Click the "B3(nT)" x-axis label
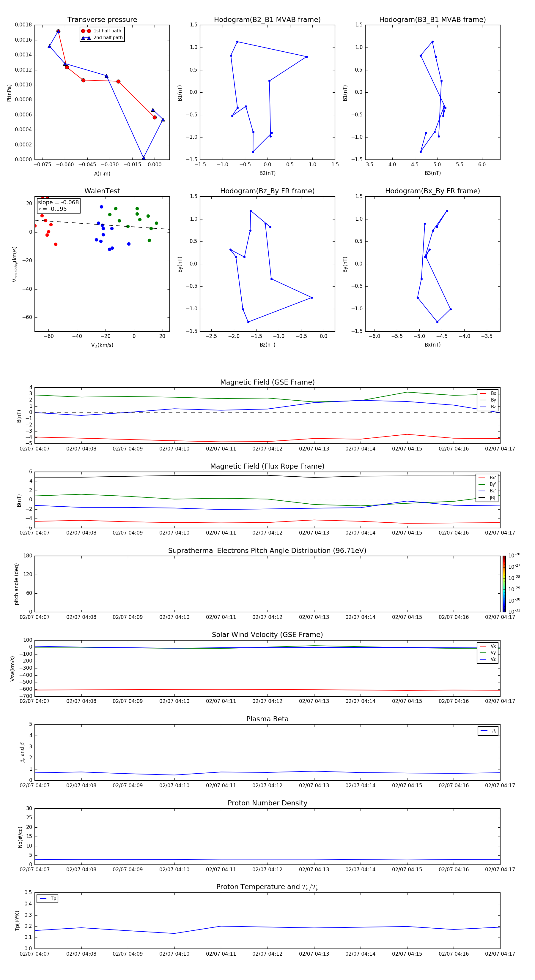 (432, 173)
